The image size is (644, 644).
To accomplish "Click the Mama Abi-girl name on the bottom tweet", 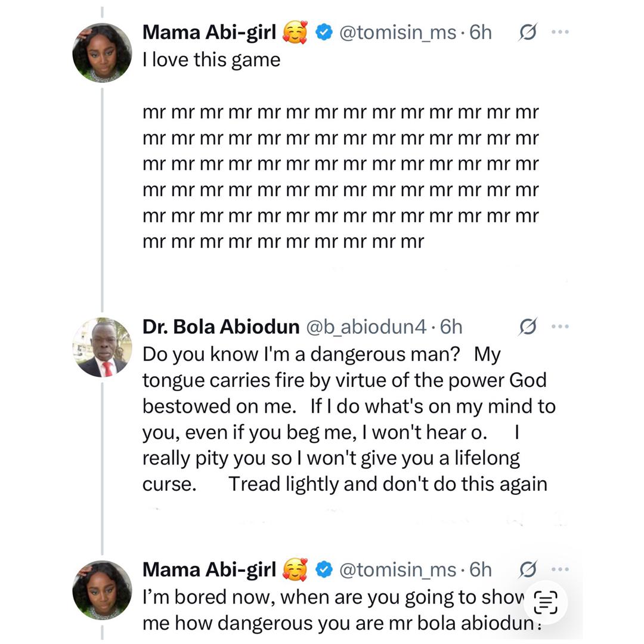I will point(209,570).
